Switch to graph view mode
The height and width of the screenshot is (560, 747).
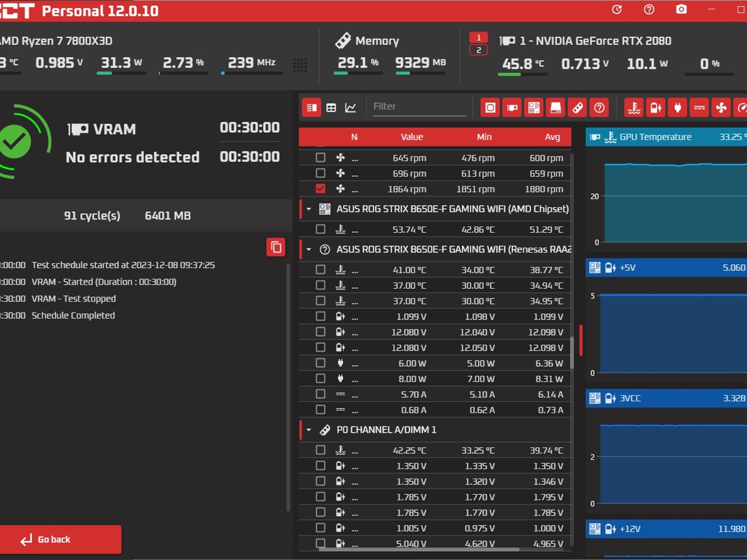(351, 108)
